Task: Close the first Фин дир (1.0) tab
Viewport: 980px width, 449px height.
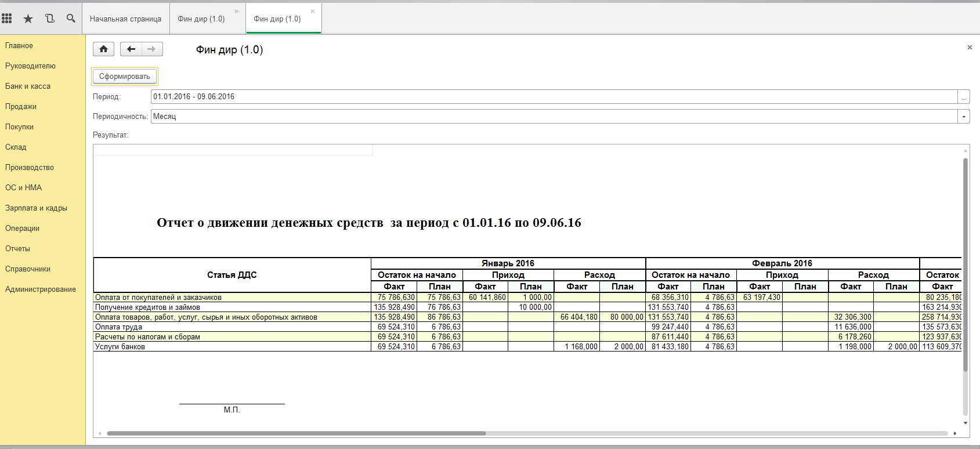Action: pyautogui.click(x=236, y=11)
